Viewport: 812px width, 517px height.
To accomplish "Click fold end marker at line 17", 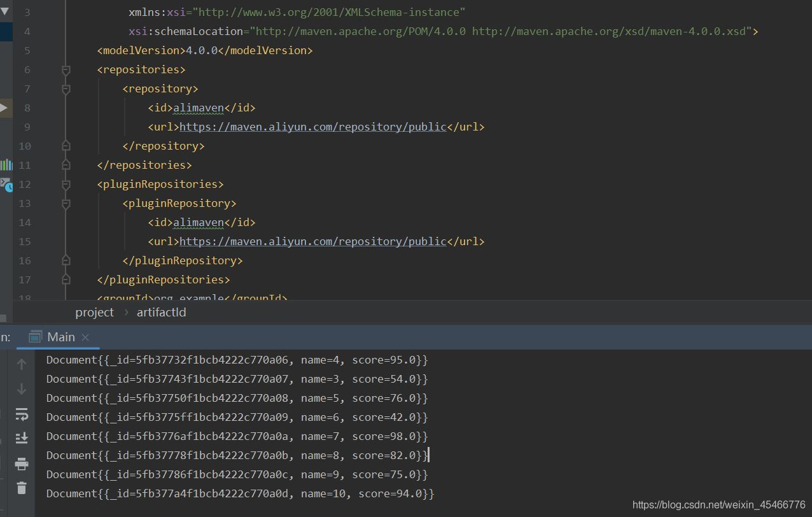I will (x=66, y=280).
